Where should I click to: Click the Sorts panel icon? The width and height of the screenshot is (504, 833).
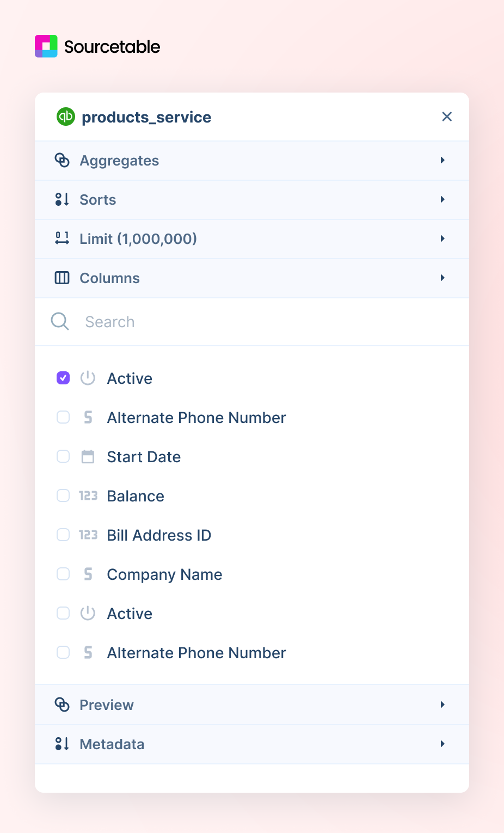click(62, 199)
